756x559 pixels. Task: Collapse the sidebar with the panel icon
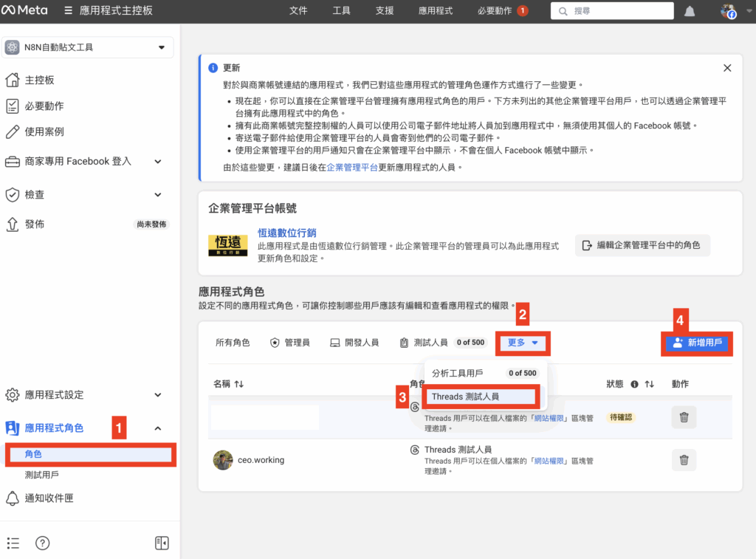click(x=162, y=543)
